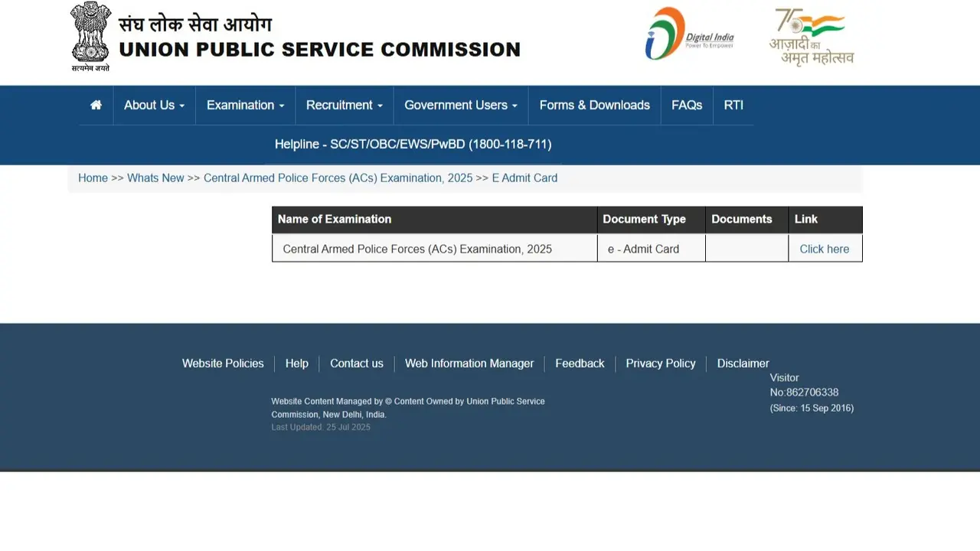Click the SC/ST/OBC/EWS/PwBD Helpline link

point(413,144)
